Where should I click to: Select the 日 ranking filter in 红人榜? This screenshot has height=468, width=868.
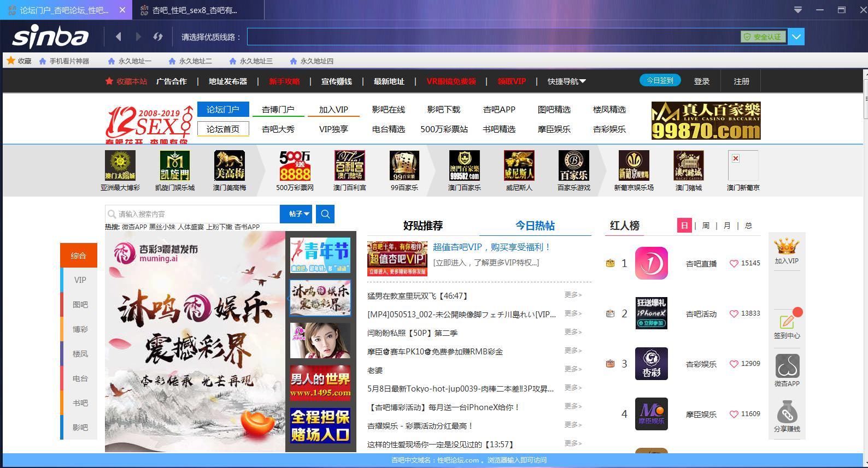(x=684, y=226)
